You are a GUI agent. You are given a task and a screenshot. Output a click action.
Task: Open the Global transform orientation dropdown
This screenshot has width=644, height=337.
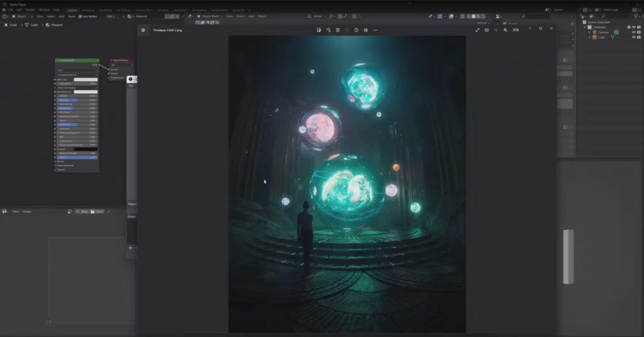tap(317, 16)
